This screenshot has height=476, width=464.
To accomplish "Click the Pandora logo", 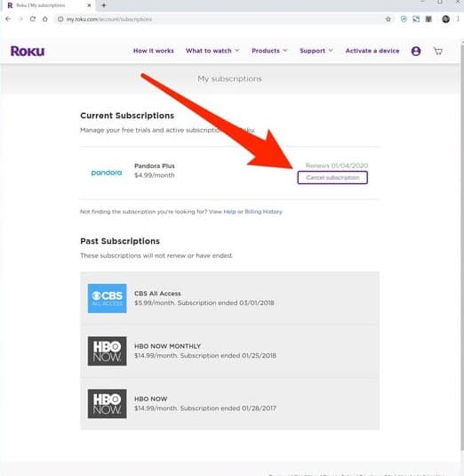I will [107, 173].
